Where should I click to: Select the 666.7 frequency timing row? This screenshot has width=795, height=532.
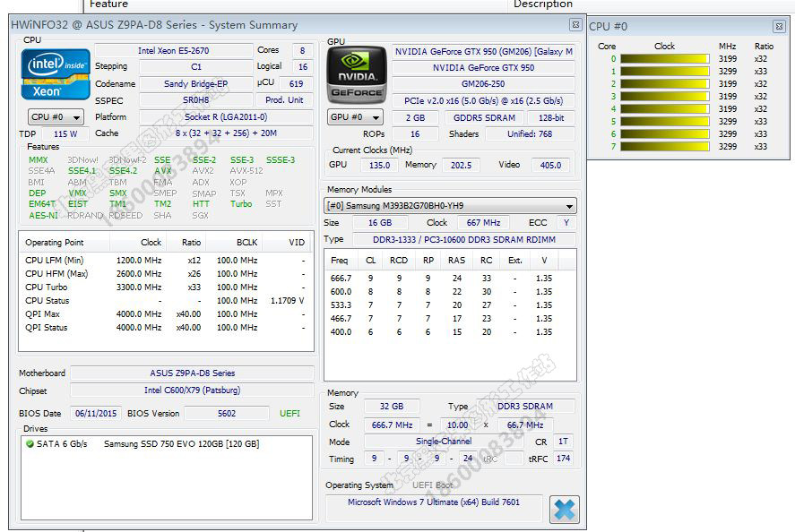pos(450,279)
